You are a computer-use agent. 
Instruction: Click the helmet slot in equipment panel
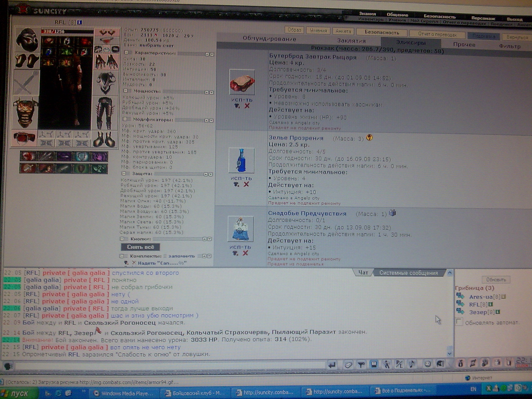coord(28,40)
